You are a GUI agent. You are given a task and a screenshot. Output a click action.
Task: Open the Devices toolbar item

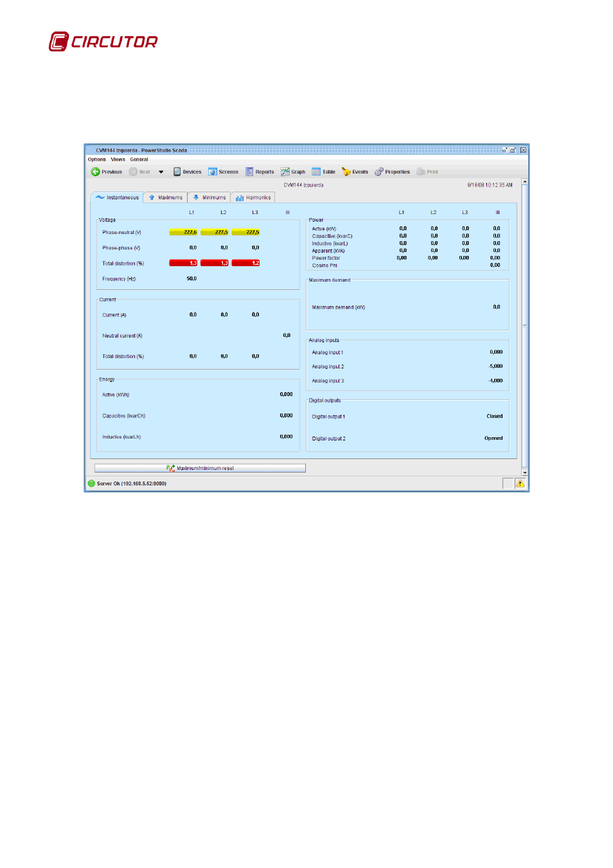point(187,172)
